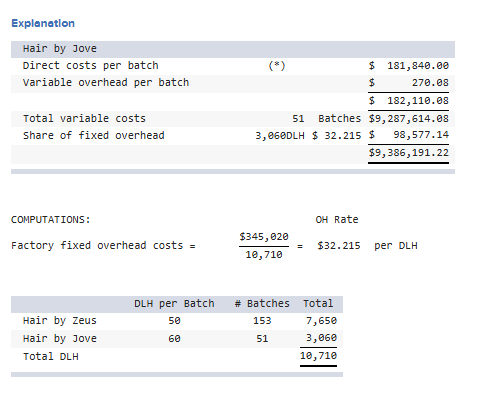Click the asterisk footnote marker (*)
Viewport: 483px width, 395px height.
coord(277,65)
